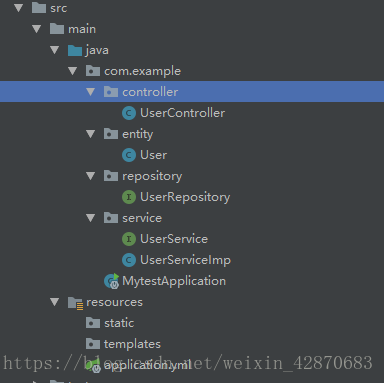Collapse the repository package arrow
Image resolution: width=384 pixels, height=383 pixels.
(91, 176)
